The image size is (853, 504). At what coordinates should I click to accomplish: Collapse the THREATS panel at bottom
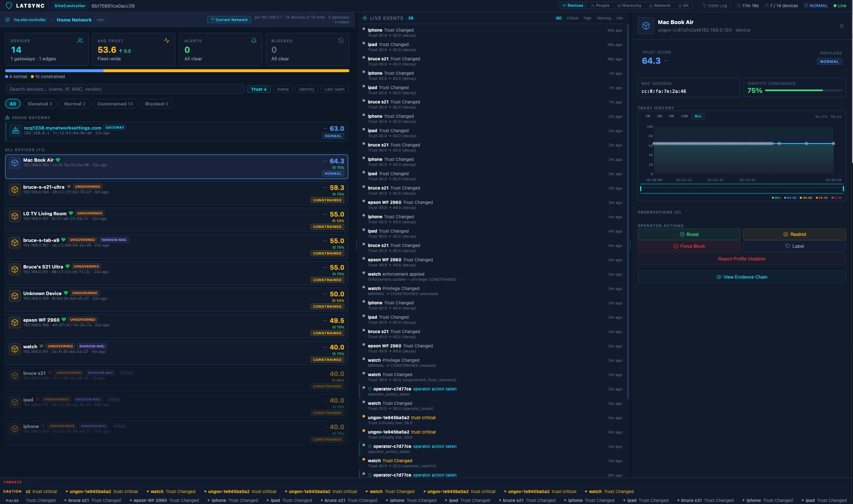(x=31, y=482)
